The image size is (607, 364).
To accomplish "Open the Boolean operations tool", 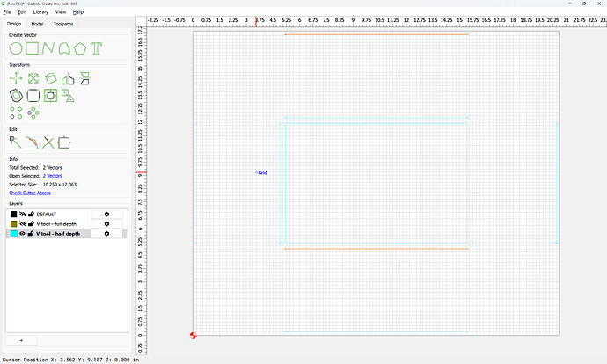I will point(50,96).
